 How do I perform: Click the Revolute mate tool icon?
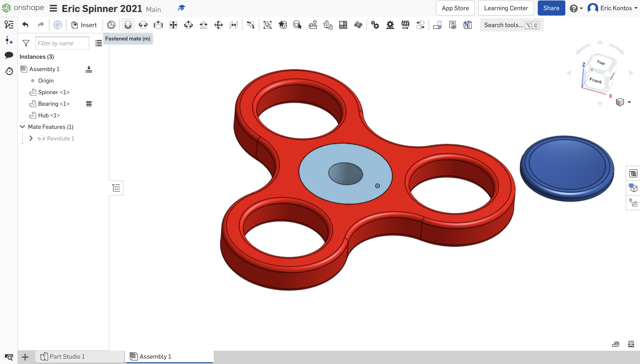coord(143,25)
